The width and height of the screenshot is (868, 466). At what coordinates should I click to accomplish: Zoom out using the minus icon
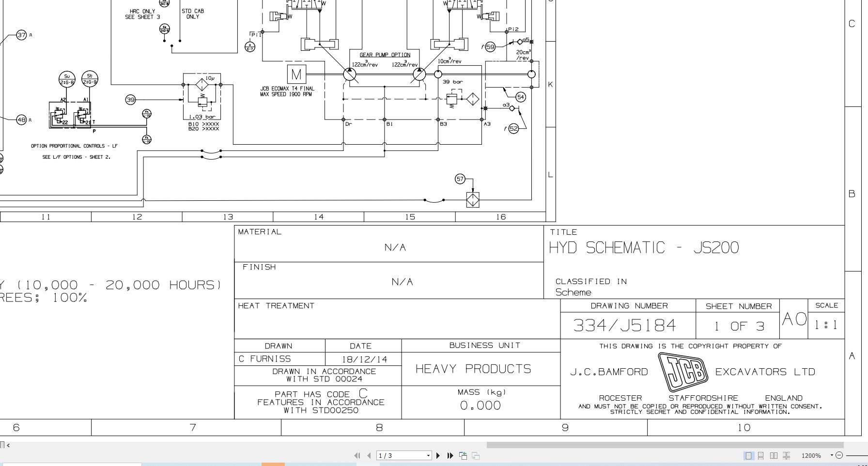tap(839, 455)
